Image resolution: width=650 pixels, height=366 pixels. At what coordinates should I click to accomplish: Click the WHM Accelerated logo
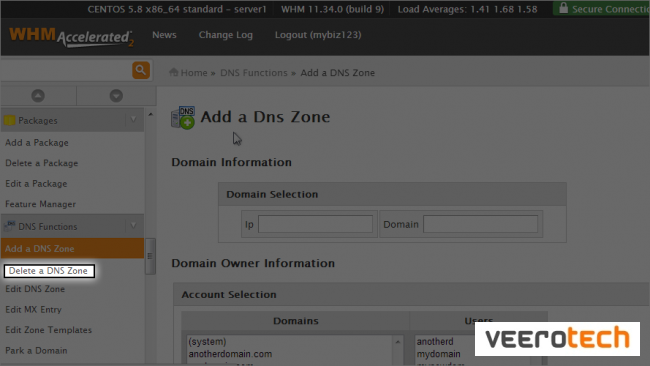(71, 37)
